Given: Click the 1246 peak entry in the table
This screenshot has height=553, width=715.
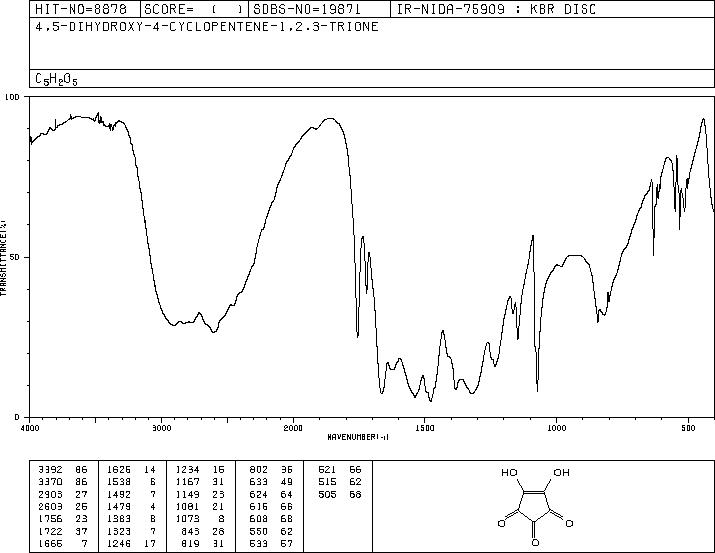Looking at the screenshot, I should click(x=131, y=543).
